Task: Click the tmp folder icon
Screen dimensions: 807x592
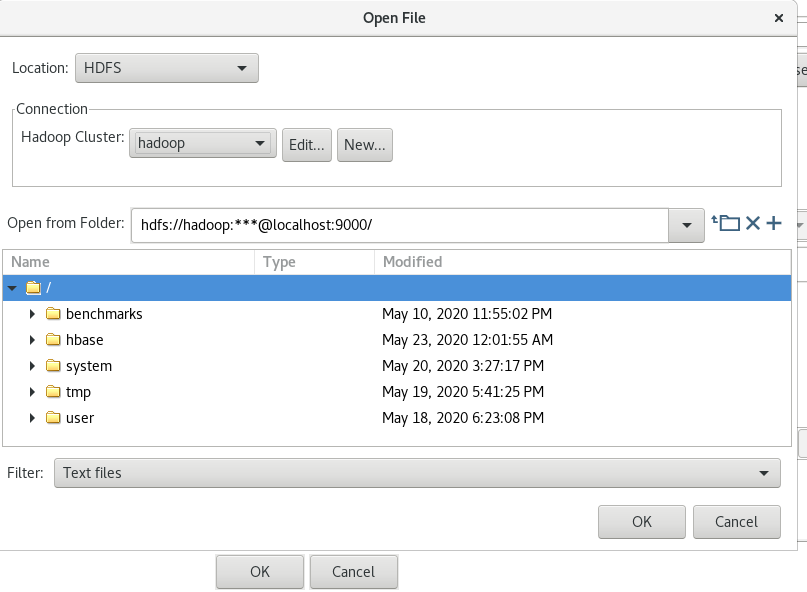Action: point(53,391)
